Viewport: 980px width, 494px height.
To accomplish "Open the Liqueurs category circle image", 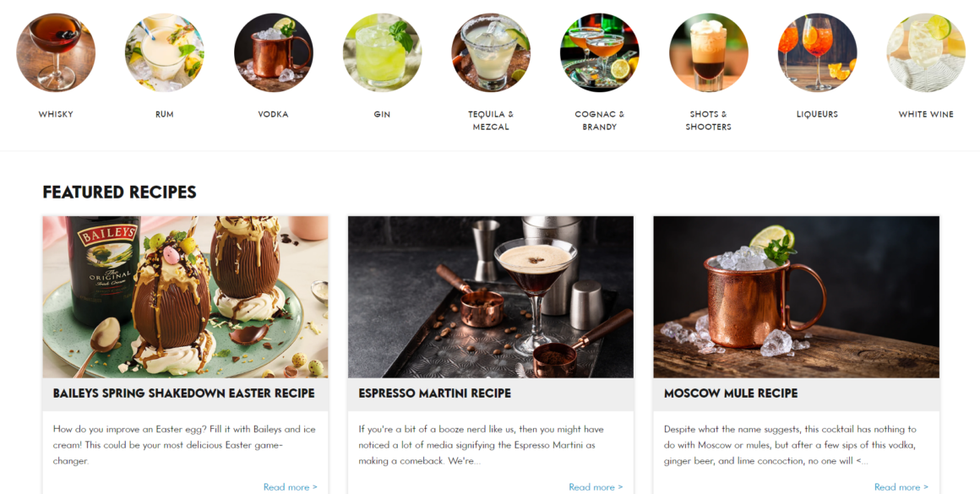I will (x=817, y=52).
